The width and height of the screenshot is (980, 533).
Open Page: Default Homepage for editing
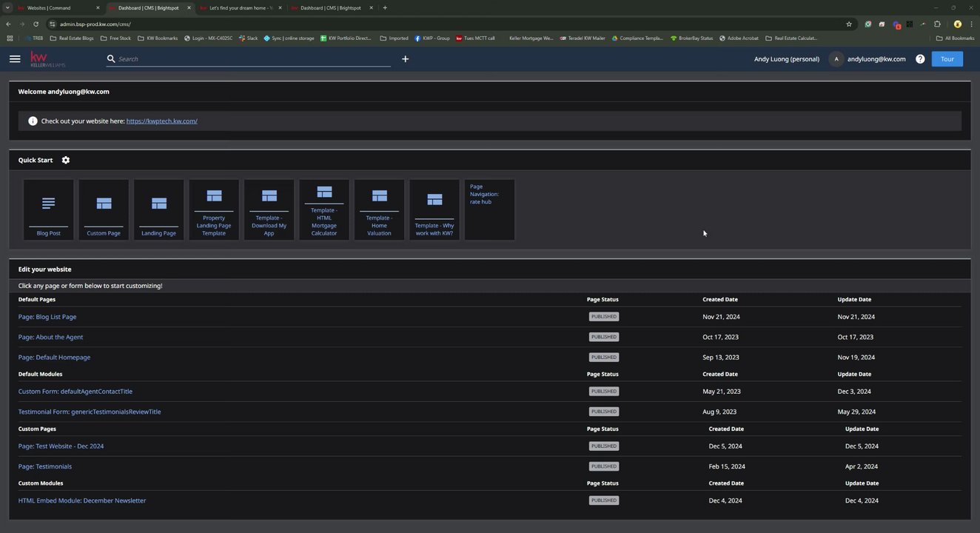(x=54, y=358)
